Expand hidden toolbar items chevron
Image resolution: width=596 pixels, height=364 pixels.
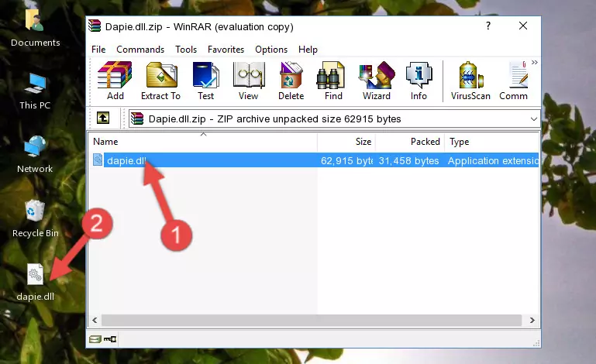[535, 62]
